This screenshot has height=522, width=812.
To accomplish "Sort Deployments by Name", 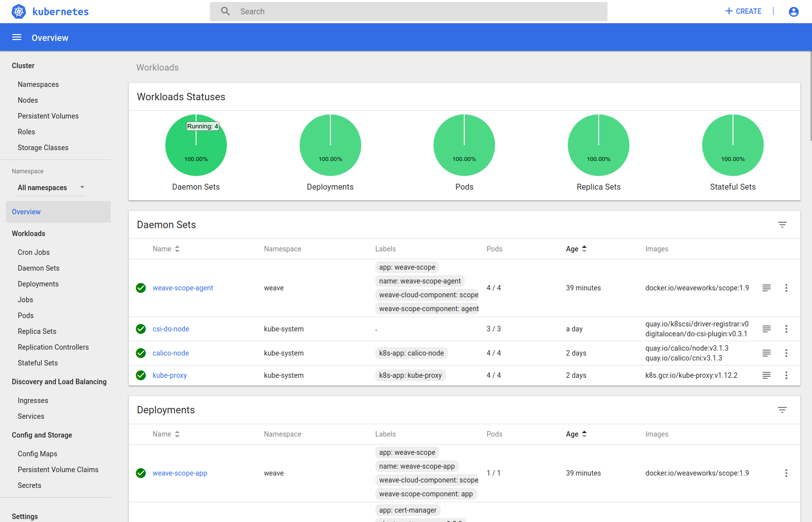I will pyautogui.click(x=166, y=434).
